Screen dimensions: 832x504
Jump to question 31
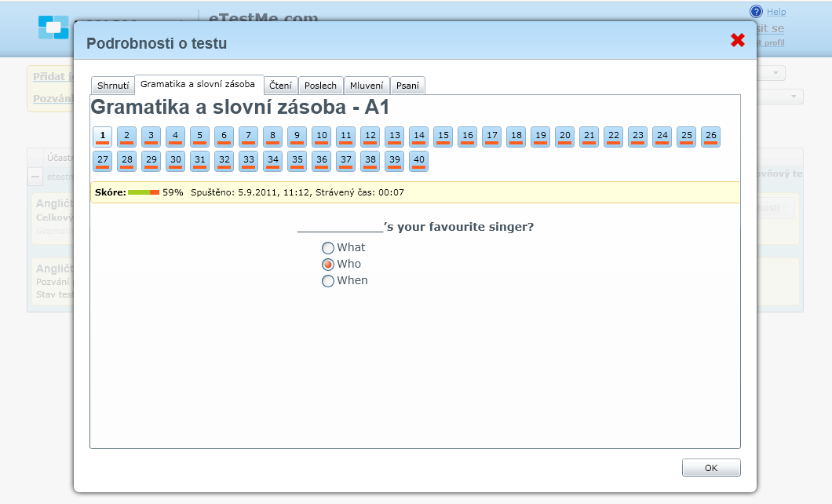(199, 161)
